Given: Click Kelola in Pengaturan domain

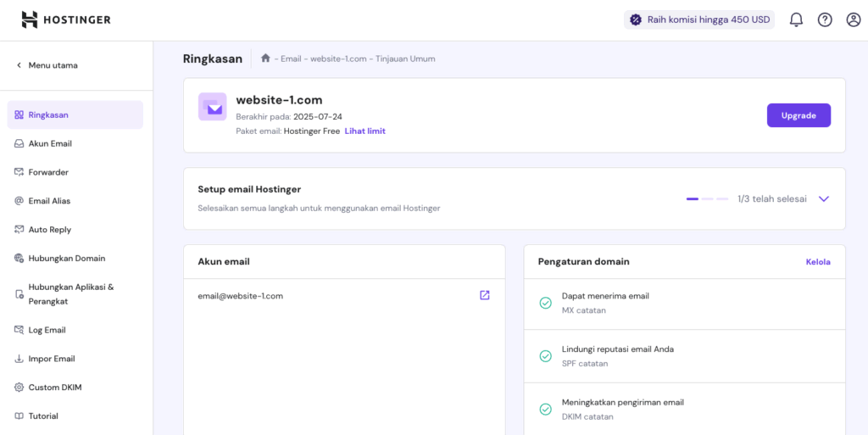Looking at the screenshot, I should [x=818, y=262].
